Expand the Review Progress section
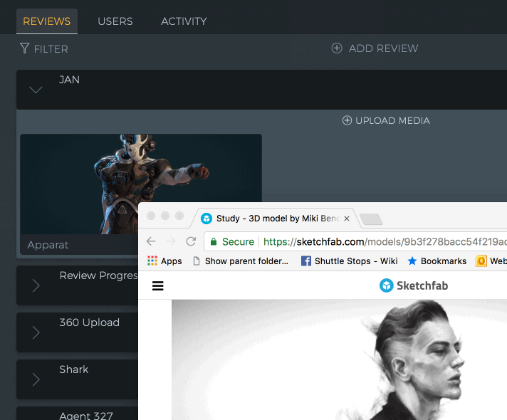507x420 pixels. point(36,285)
